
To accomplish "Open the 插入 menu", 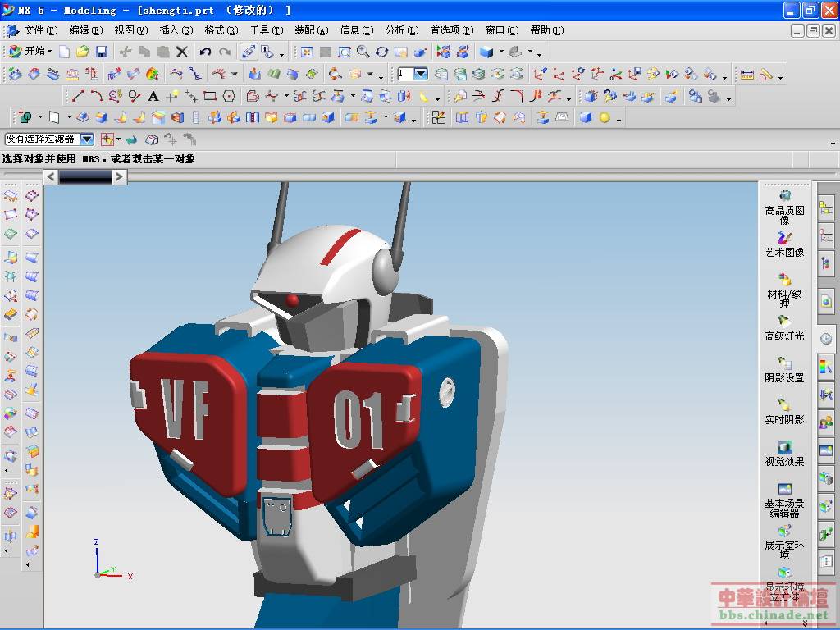I will click(x=176, y=30).
